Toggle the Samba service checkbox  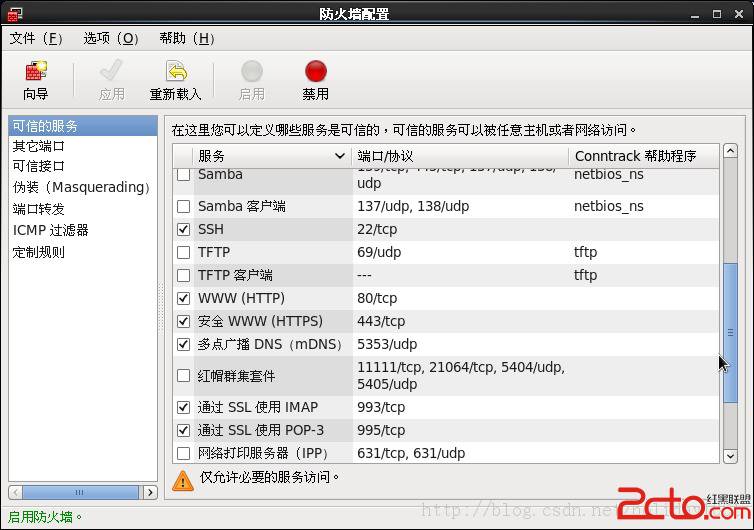[183, 175]
